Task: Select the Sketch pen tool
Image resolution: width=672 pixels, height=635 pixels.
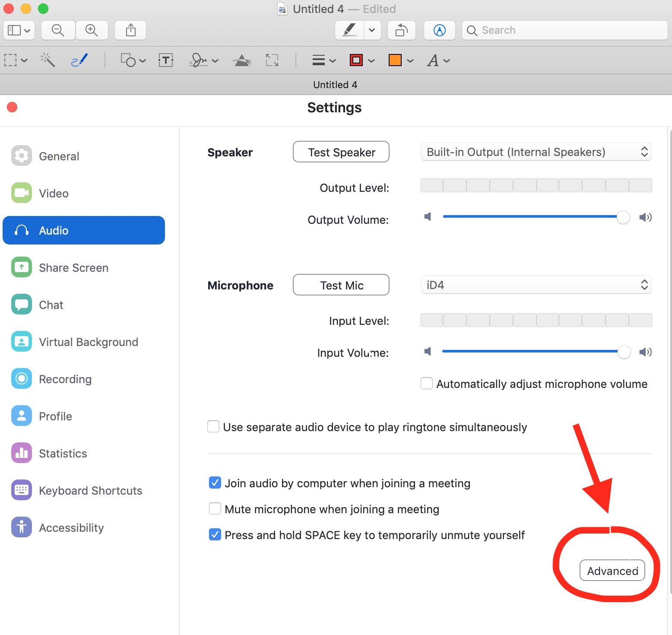Action: [x=79, y=60]
